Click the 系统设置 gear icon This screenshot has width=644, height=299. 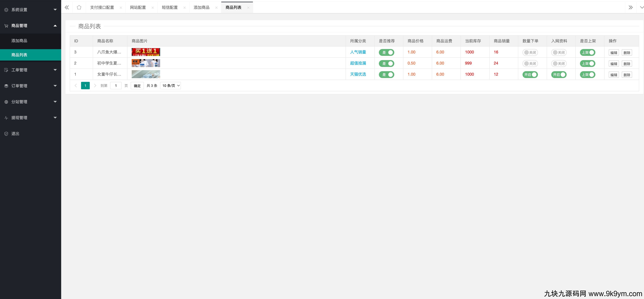click(x=6, y=10)
